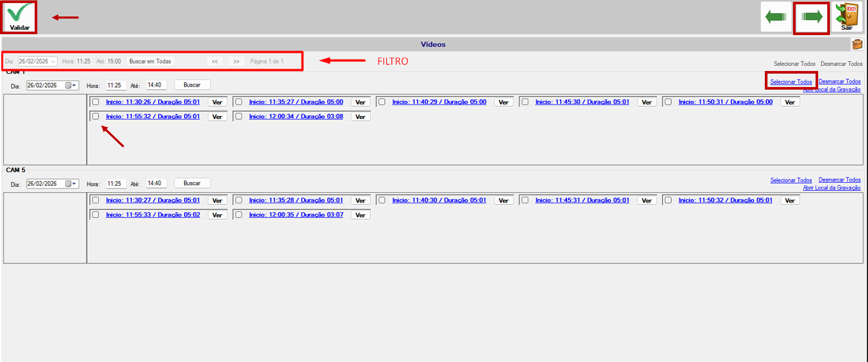
Task: Go back with the green left arrow
Action: pos(776,17)
